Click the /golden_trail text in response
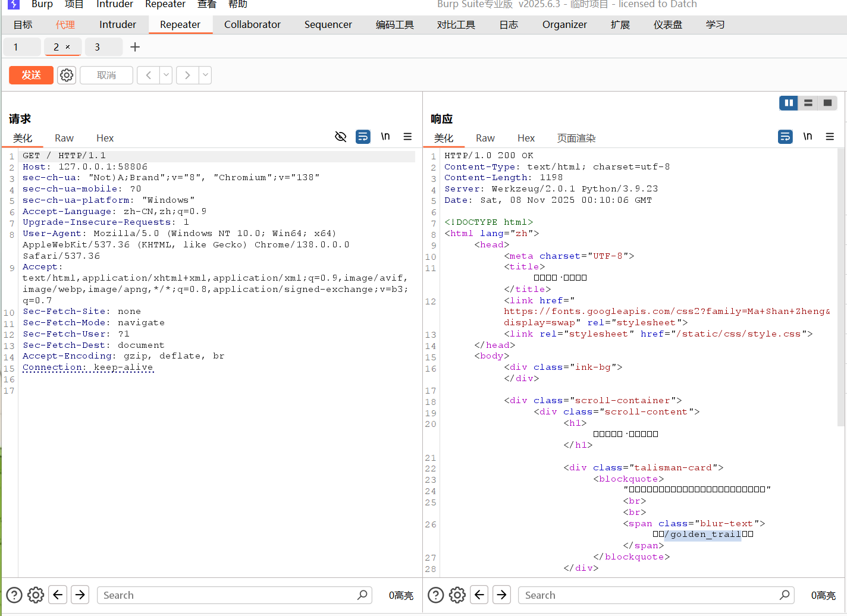This screenshot has height=616, width=847. (x=703, y=534)
